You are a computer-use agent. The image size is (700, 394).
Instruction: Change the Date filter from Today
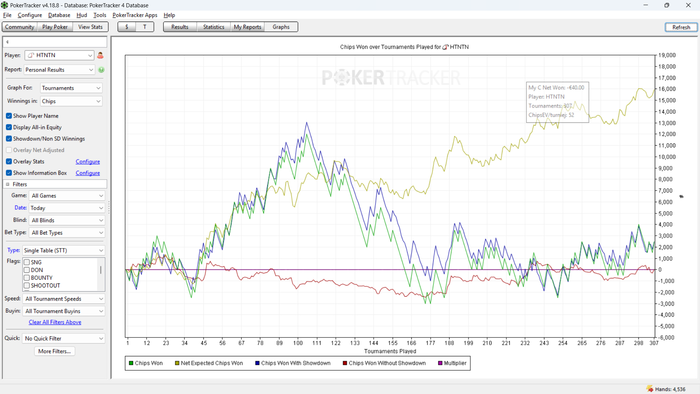pos(67,208)
